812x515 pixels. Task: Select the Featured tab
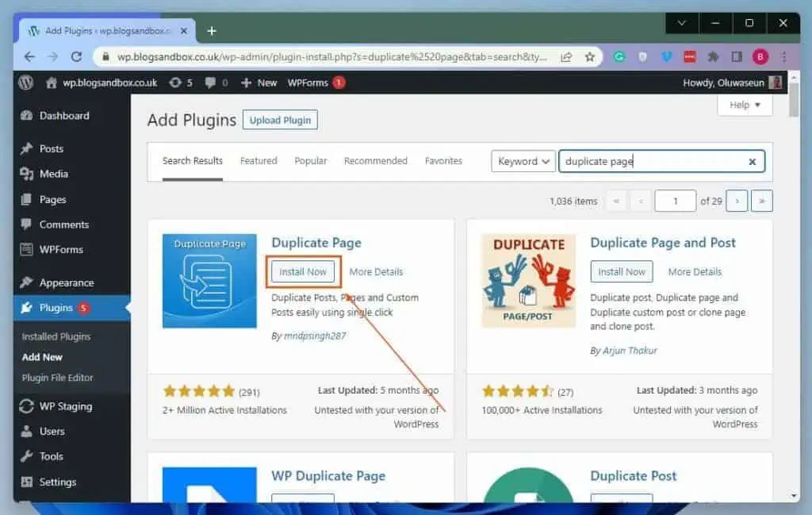(258, 160)
